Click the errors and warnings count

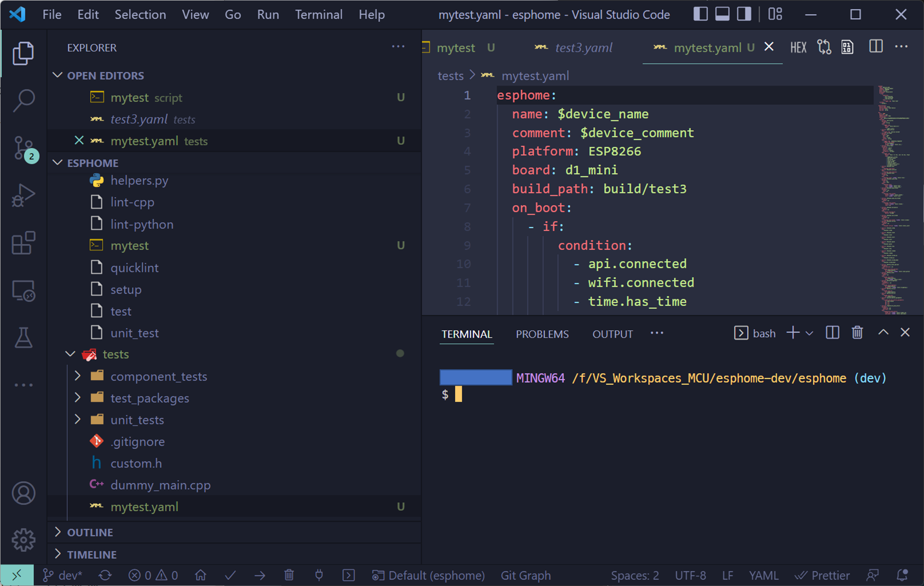(153, 575)
